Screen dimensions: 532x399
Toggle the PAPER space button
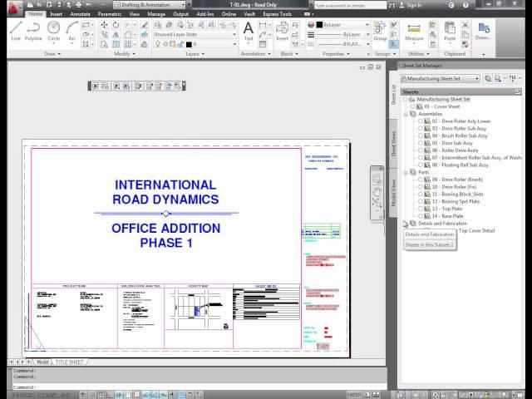click(x=354, y=395)
